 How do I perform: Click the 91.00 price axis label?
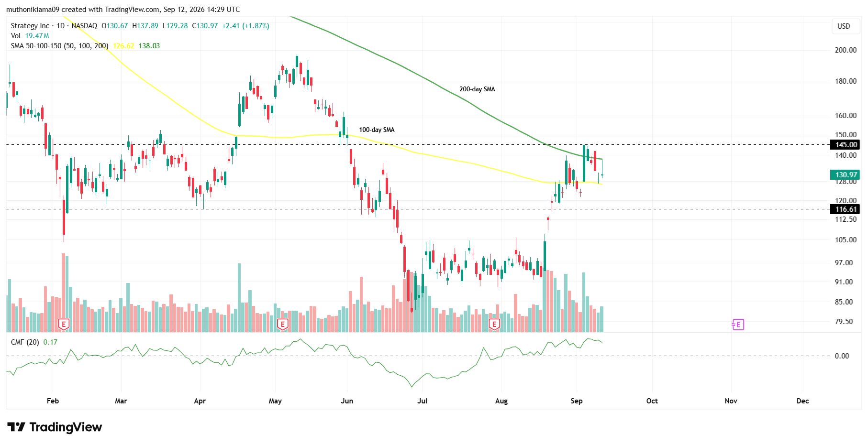coord(844,282)
